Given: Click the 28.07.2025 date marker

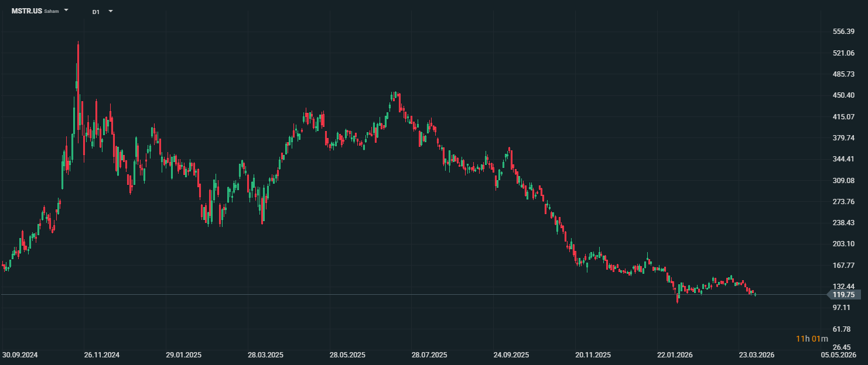Looking at the screenshot, I should click(x=429, y=355).
